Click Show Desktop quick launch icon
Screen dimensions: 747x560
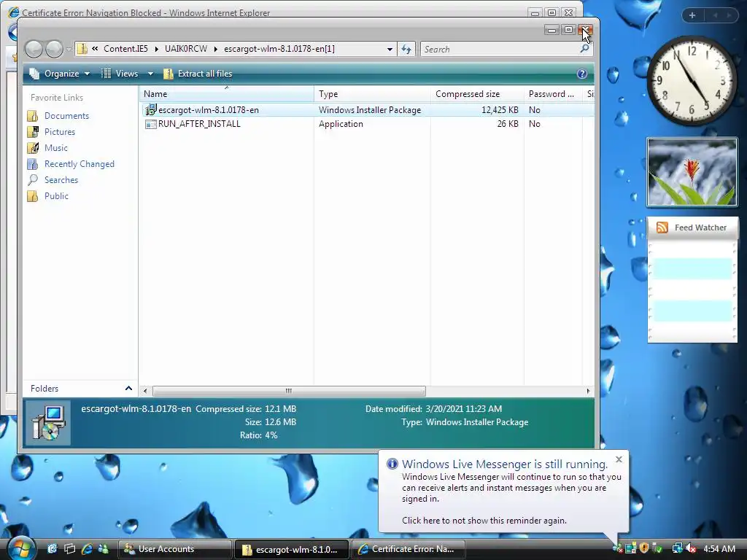pos(52,548)
